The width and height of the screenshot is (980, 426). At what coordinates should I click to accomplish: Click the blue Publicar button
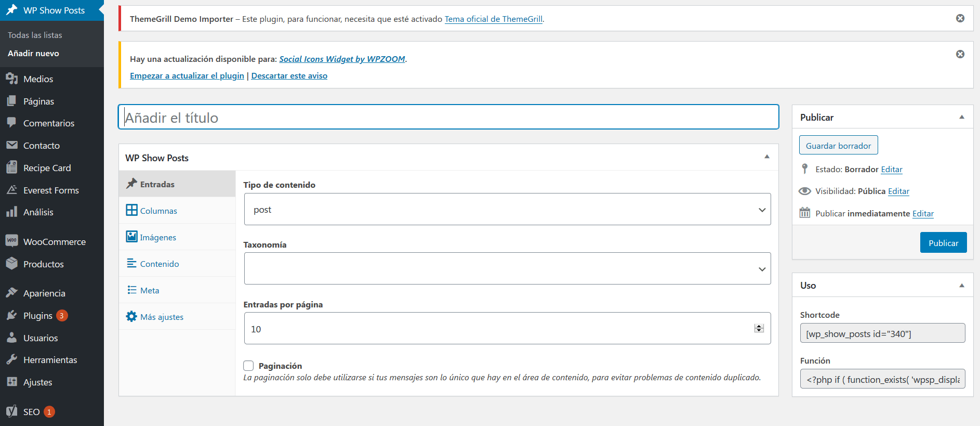tap(943, 242)
